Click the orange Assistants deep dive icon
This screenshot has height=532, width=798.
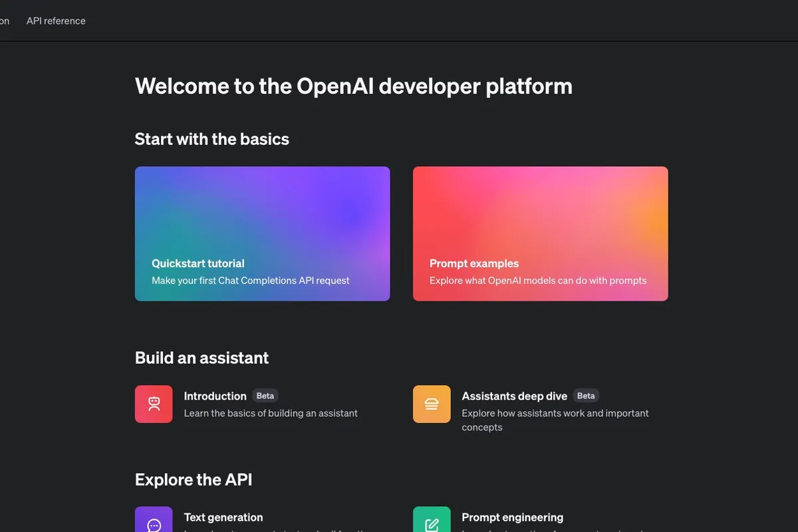tap(432, 404)
